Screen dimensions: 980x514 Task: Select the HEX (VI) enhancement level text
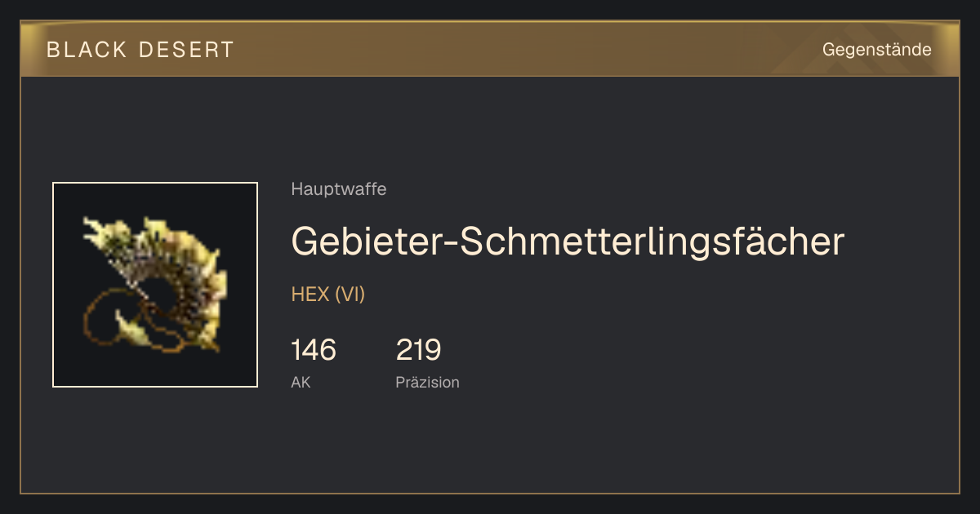(327, 295)
